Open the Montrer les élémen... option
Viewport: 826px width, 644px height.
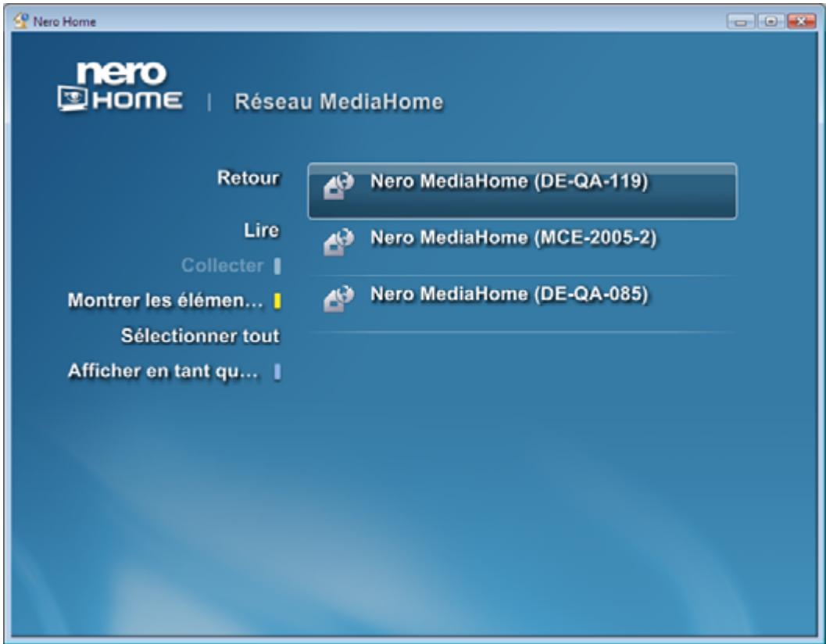pyautogui.click(x=165, y=300)
